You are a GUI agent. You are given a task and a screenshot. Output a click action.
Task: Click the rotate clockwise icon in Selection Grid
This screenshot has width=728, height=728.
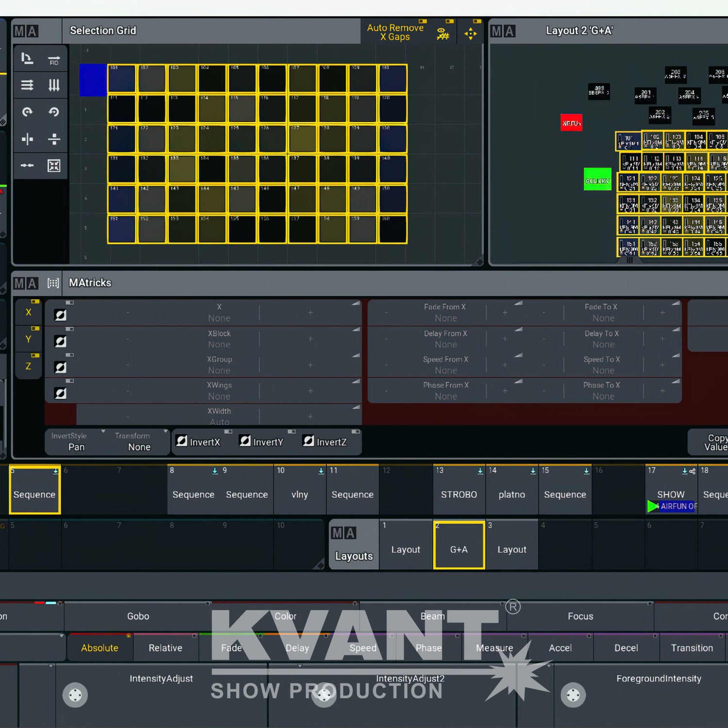pos(27,112)
